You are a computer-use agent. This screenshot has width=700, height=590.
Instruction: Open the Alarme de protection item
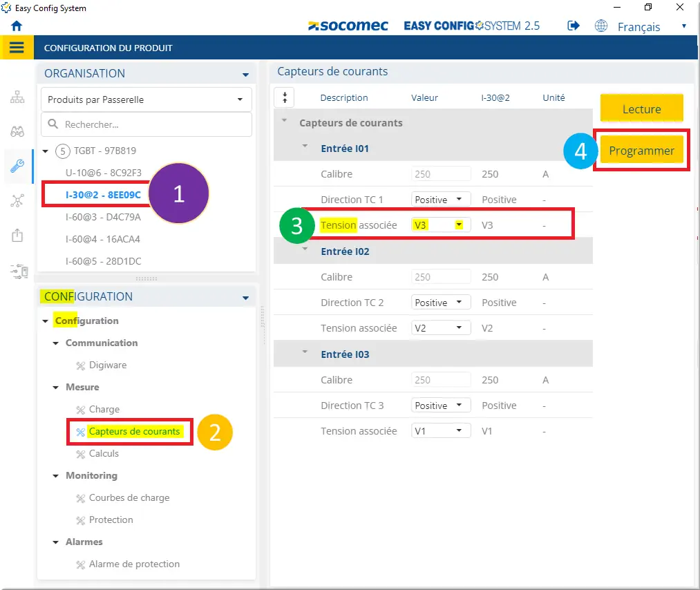coord(134,564)
